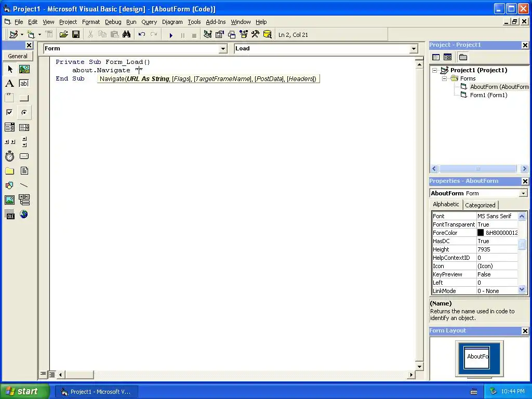
Task: Select the DriveListBox control tool
Action: (x=24, y=156)
